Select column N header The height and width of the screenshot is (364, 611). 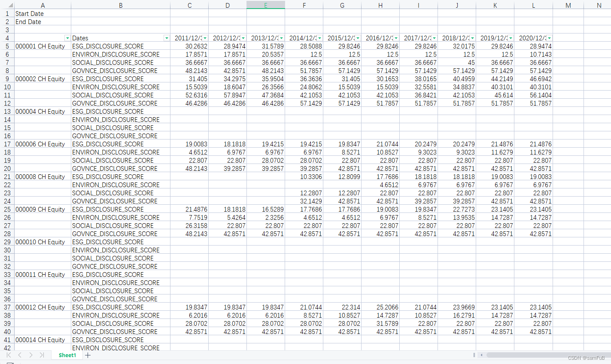pos(599,5)
